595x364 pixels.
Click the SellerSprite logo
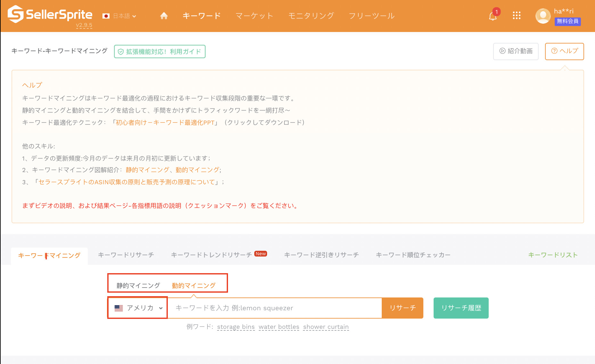50,14
